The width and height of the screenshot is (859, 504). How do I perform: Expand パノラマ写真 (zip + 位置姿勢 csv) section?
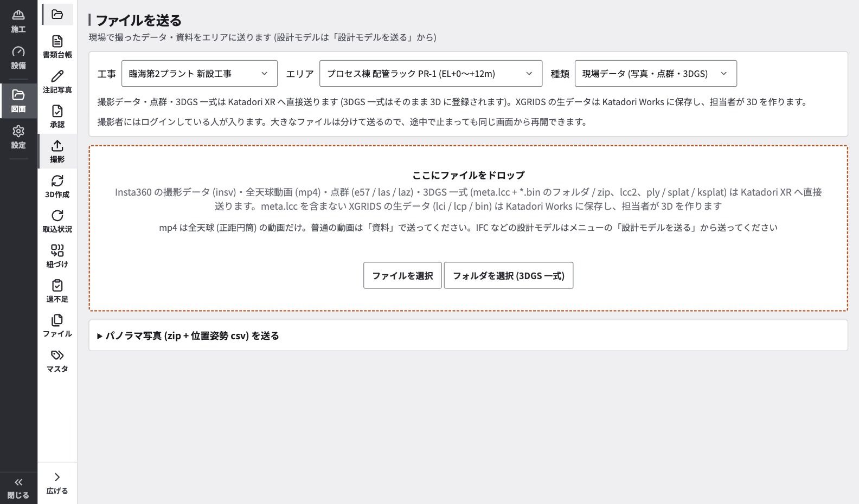(x=468, y=335)
